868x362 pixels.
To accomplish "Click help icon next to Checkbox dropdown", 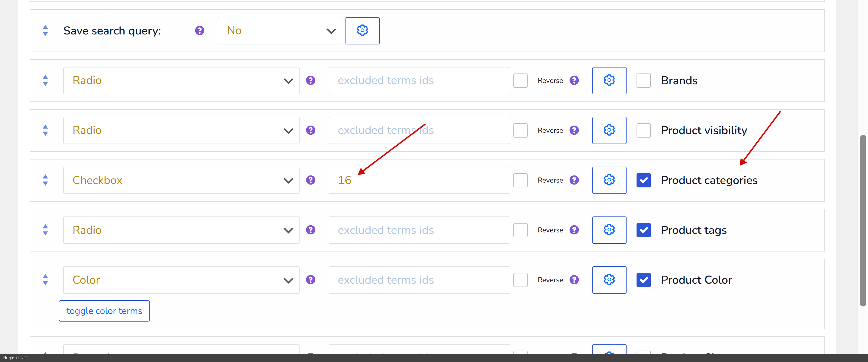I will click(310, 180).
